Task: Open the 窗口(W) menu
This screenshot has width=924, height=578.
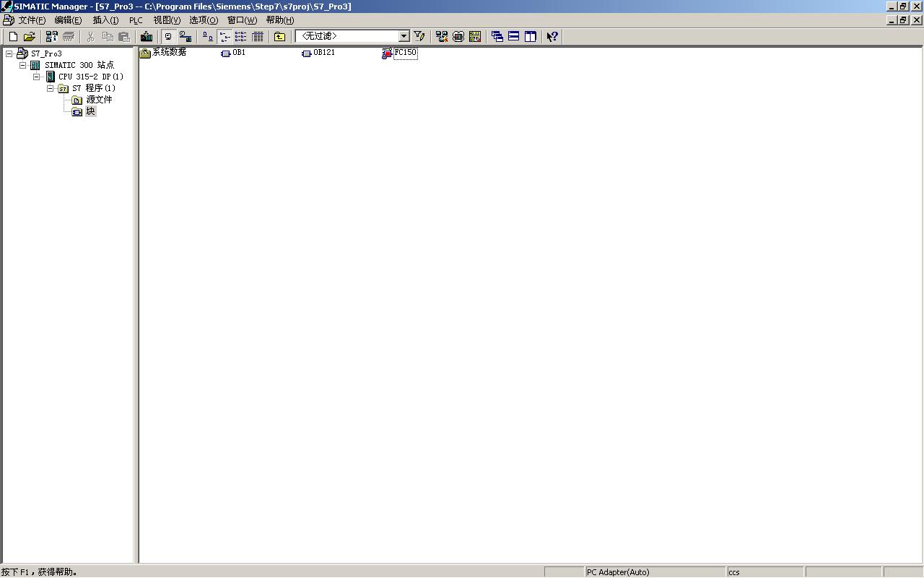Action: [x=242, y=20]
